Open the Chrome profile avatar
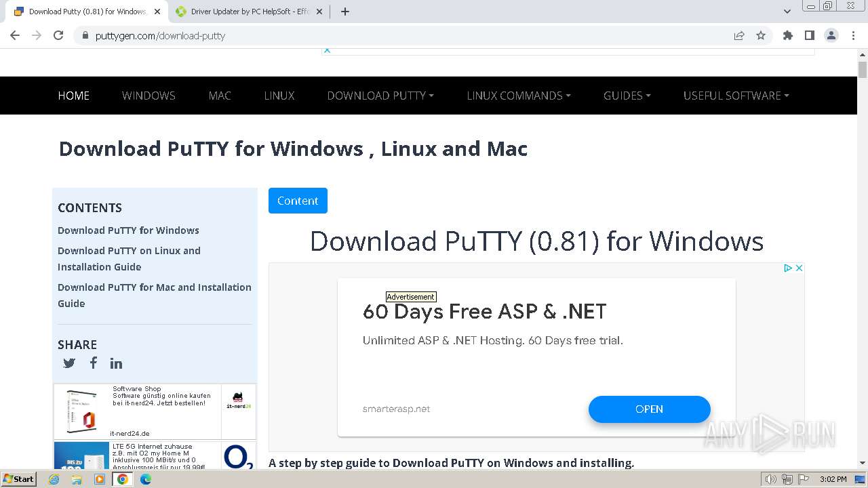868x488 pixels. click(831, 35)
